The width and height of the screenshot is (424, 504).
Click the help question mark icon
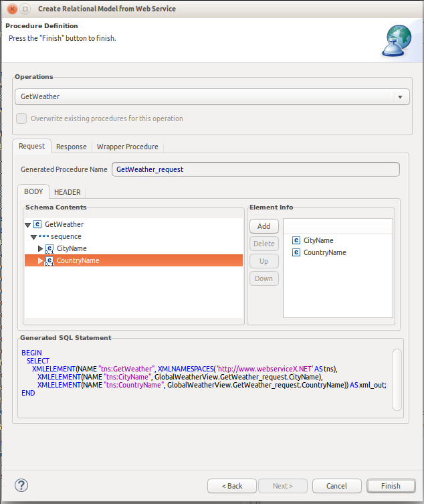[x=21, y=485]
